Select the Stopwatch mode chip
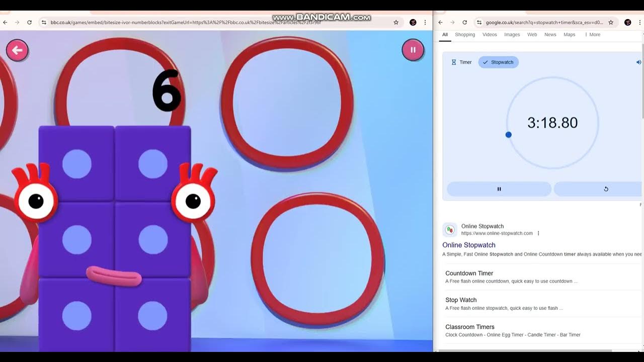Screen dimensions: 644x362 [x=498, y=62]
